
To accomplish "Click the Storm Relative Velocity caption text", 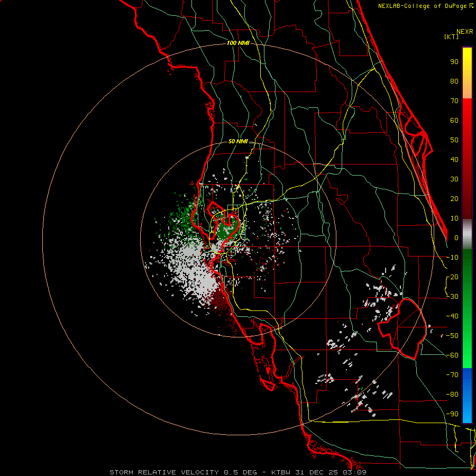I will tap(238, 472).
